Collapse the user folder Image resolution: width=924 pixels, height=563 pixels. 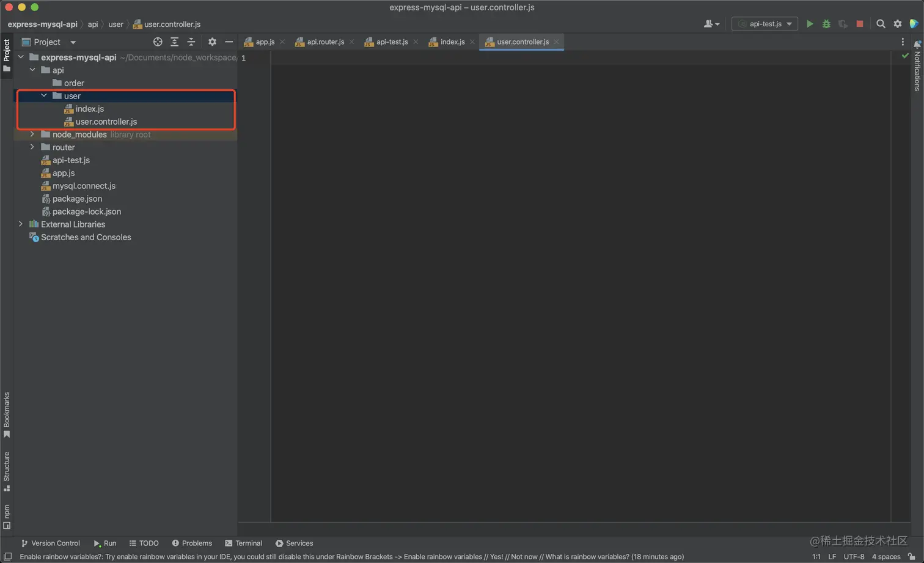44,95
